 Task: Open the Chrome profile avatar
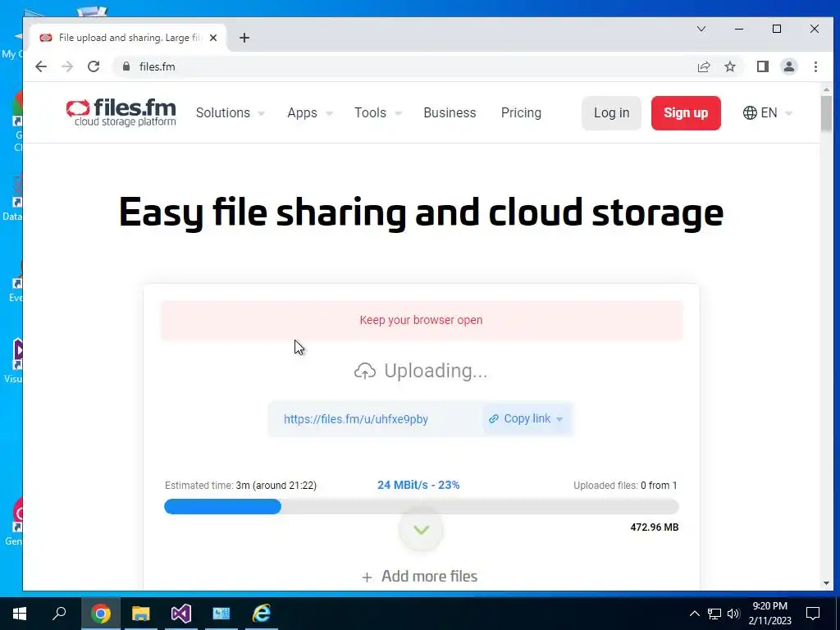point(788,66)
